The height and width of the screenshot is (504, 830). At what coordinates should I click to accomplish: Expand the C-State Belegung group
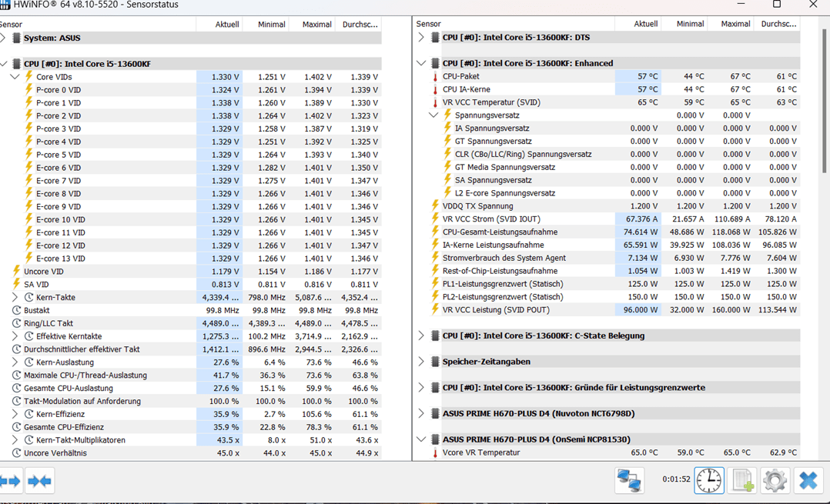(x=421, y=335)
